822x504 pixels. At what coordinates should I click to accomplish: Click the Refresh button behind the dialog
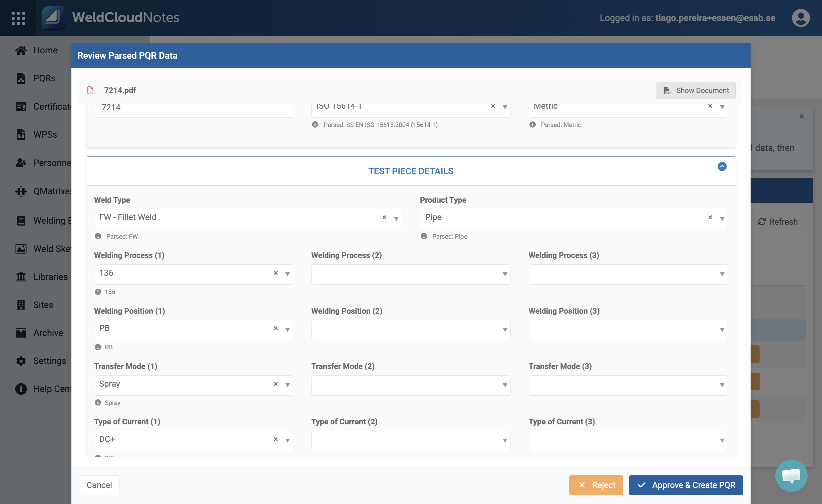point(778,222)
